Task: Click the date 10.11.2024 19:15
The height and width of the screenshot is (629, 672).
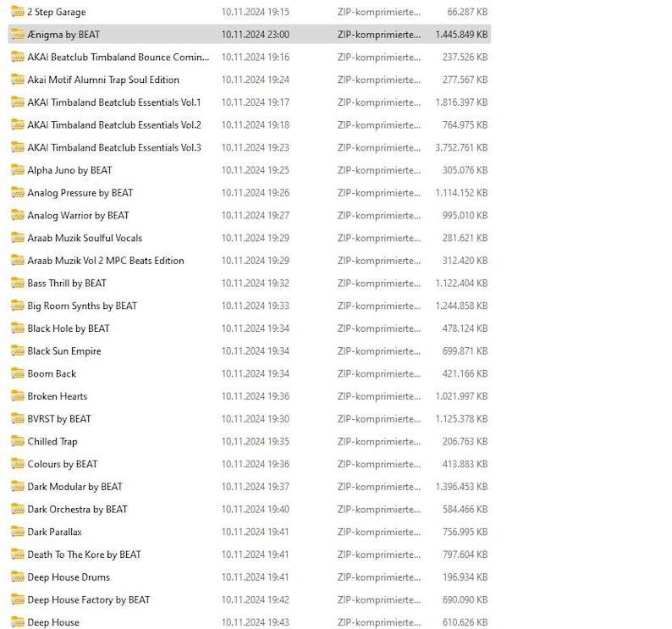Action: pos(255,12)
